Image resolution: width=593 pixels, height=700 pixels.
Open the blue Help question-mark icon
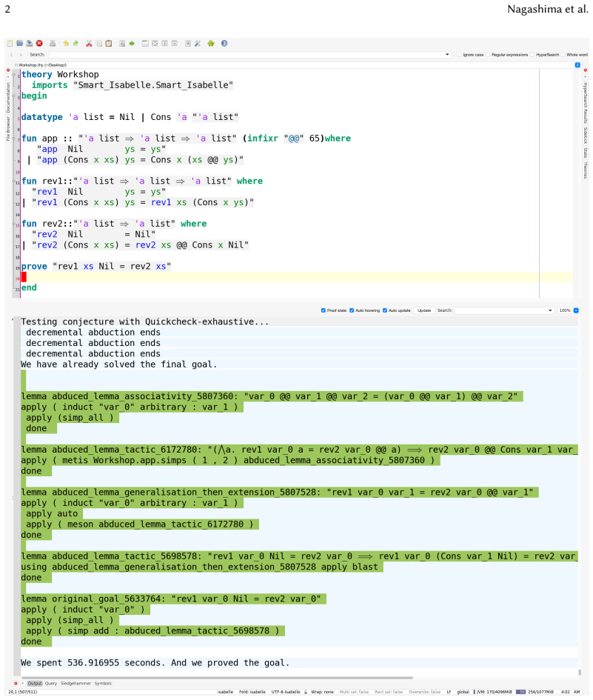click(x=224, y=43)
